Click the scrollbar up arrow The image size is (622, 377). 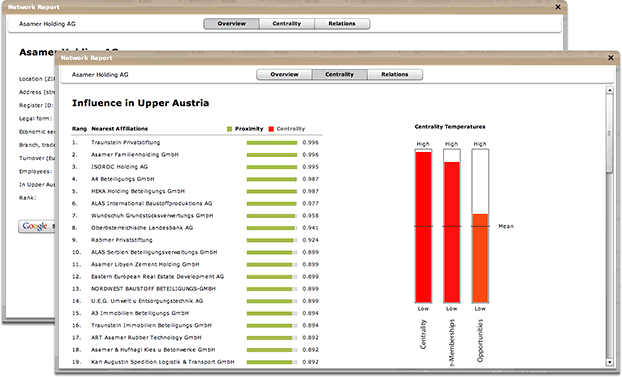pos(610,90)
